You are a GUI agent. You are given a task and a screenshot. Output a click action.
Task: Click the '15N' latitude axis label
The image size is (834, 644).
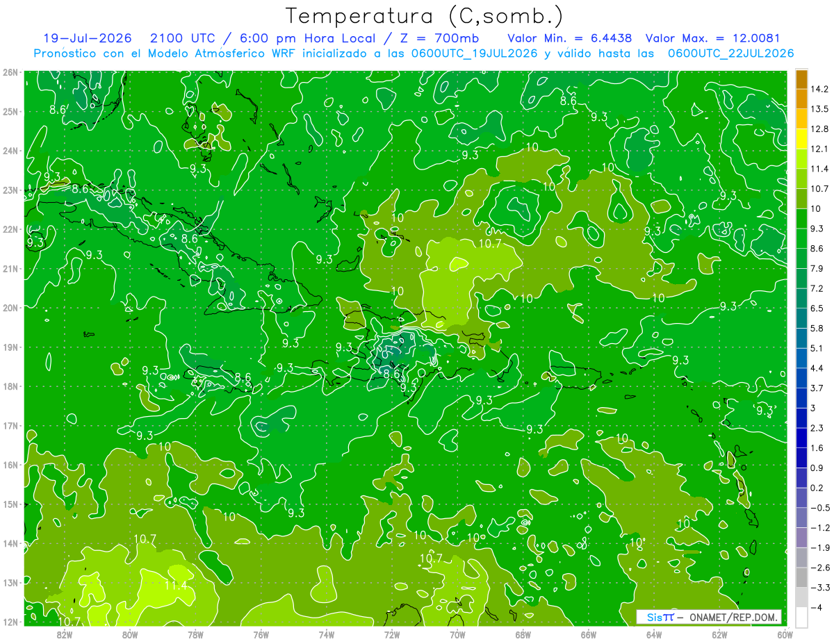(10, 504)
